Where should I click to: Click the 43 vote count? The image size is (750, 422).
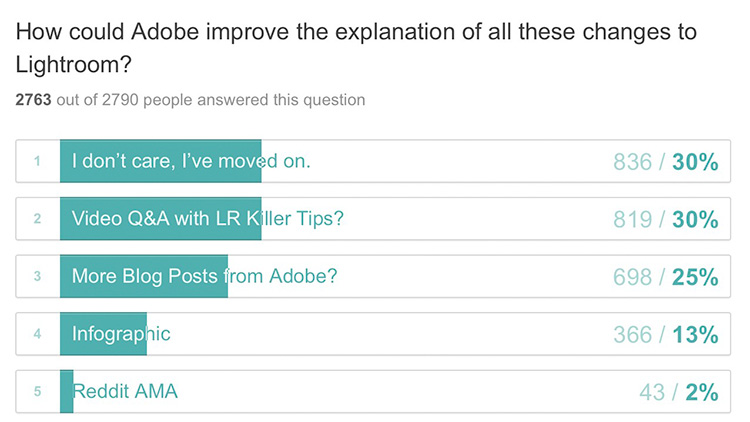pos(652,392)
